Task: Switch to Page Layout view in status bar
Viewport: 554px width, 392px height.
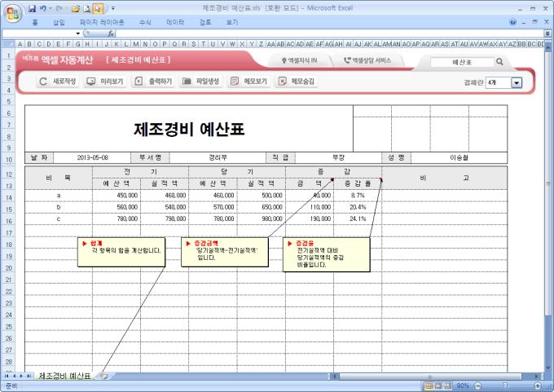Action: [438, 385]
